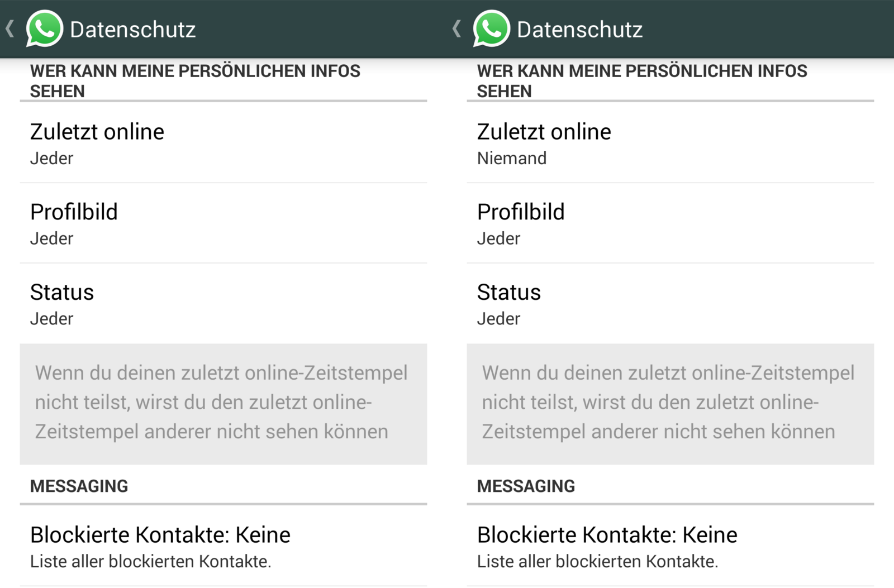Viewport: 894px width, 588px height.
Task: Click the grey Zeitstempel info box on the left
Action: (223, 403)
